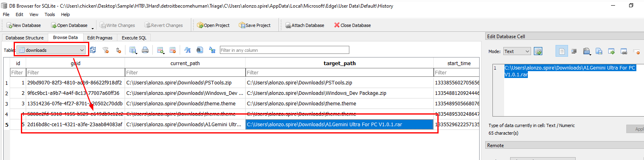Screen dimensions: 644x160
Task: Click the filter box under the guid column
Action: pos(76,73)
